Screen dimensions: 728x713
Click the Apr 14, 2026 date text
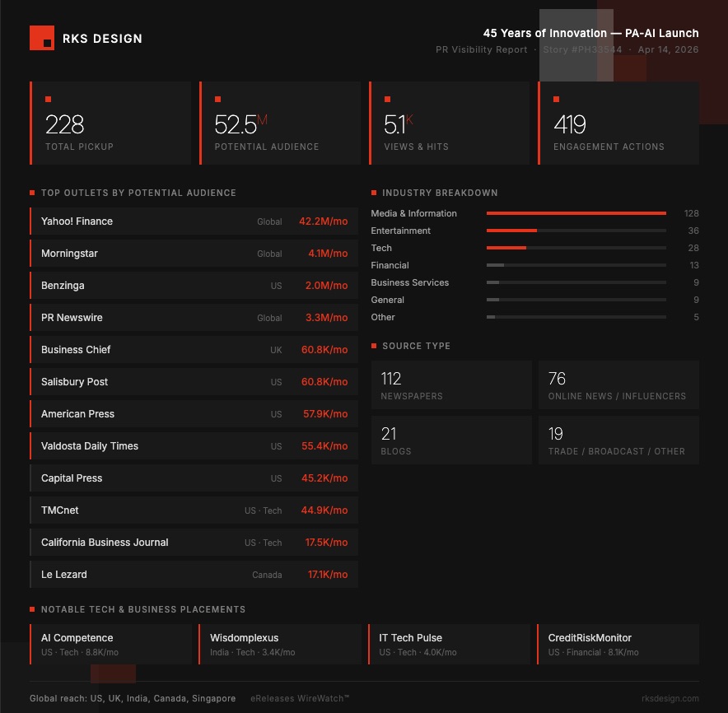pos(668,49)
